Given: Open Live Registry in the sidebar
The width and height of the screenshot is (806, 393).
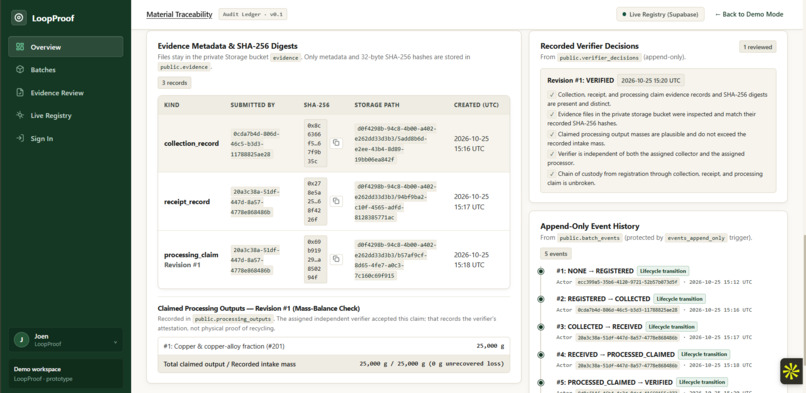Looking at the screenshot, I should 66,116.
